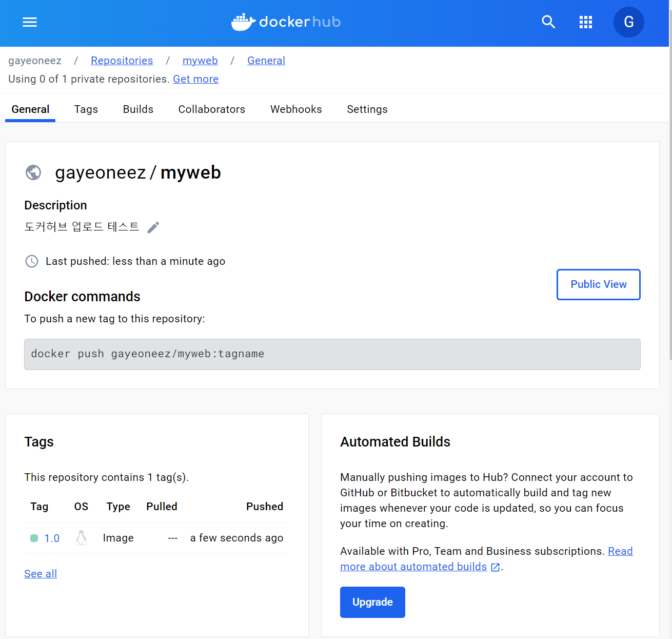Click the globe public repository icon
This screenshot has width=672, height=639.
pyautogui.click(x=33, y=172)
